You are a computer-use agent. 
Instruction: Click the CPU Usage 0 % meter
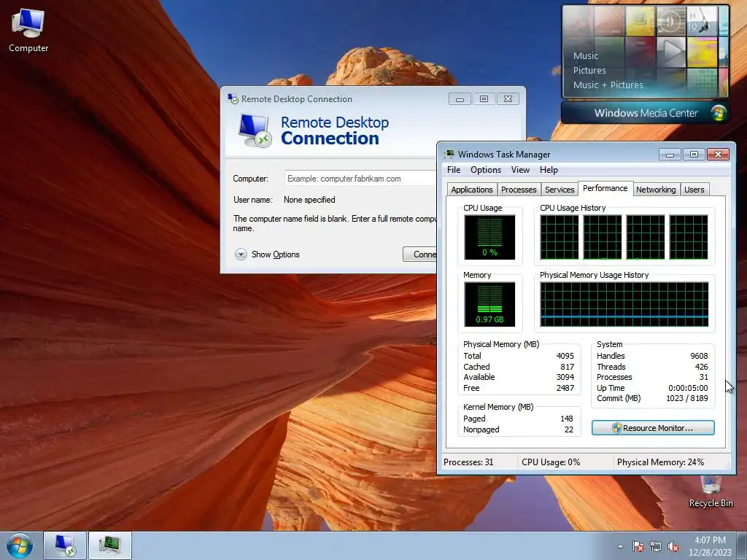tap(489, 237)
